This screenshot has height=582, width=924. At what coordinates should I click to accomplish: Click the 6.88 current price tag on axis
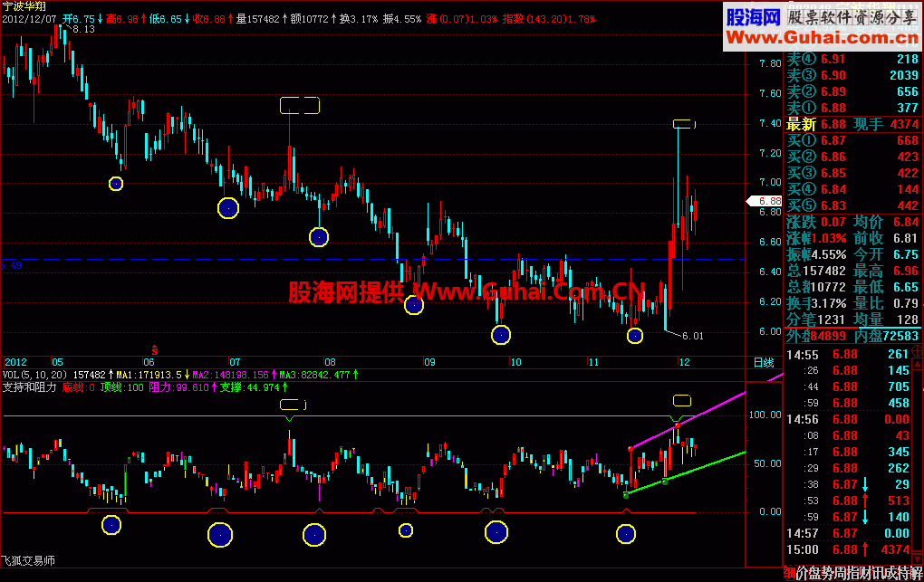(x=765, y=201)
